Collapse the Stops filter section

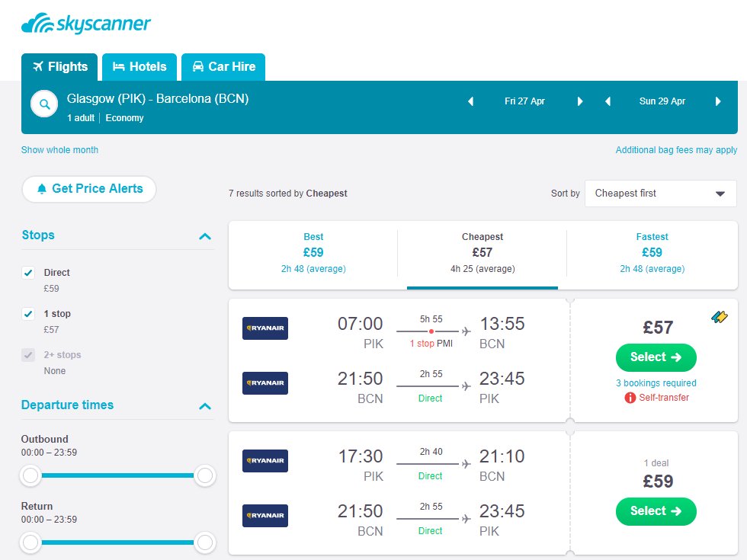point(204,236)
